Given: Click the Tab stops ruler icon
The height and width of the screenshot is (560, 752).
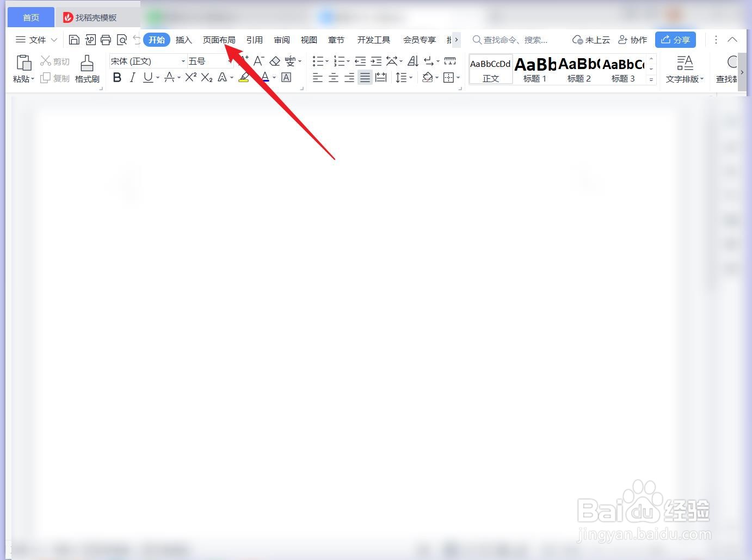Looking at the screenshot, I should coord(450,61).
